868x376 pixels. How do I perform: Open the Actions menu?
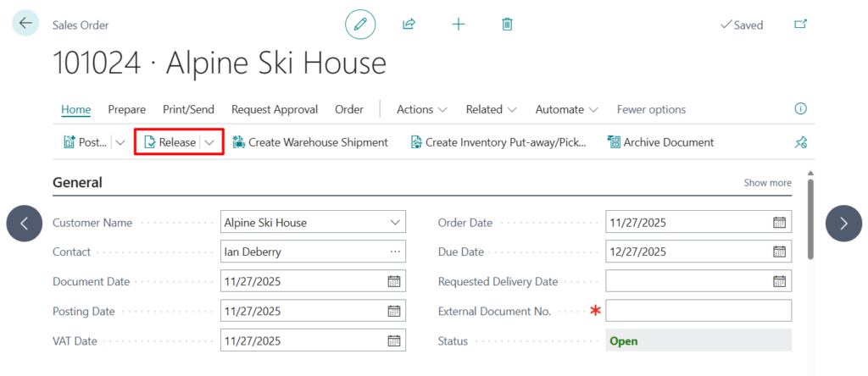(422, 109)
